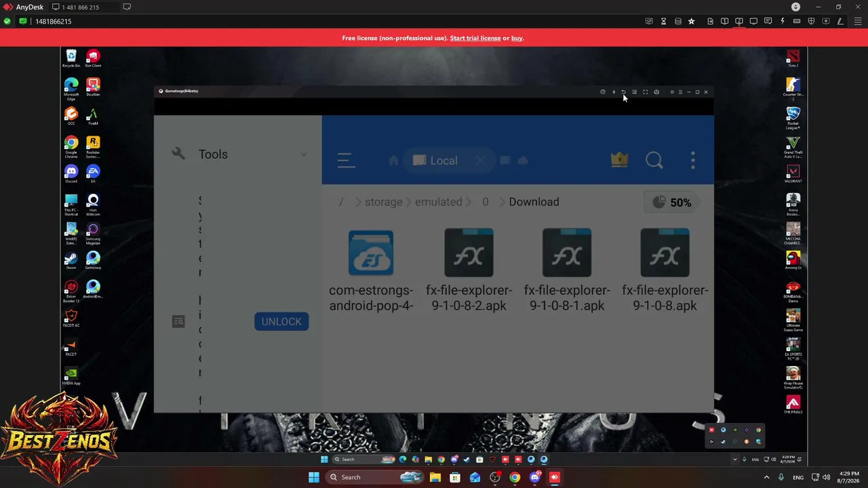Screen dimensions: 868x488
Task: Open Rocket League shortcut on remote desktop
Action: pyautogui.click(x=793, y=117)
